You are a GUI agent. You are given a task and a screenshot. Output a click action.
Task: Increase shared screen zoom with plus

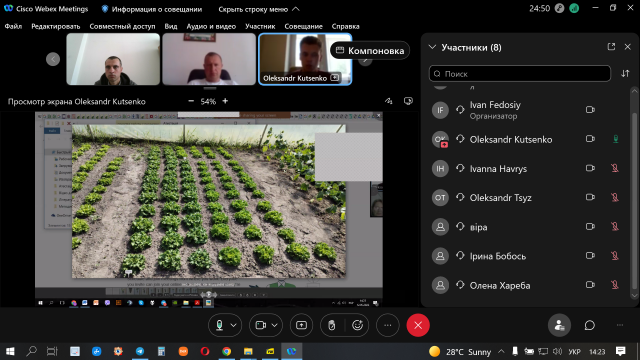point(225,101)
